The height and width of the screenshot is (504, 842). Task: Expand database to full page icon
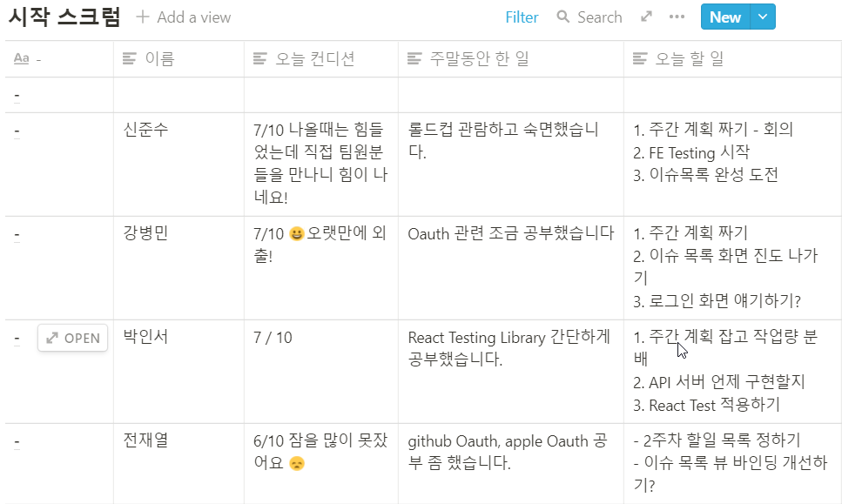click(646, 17)
